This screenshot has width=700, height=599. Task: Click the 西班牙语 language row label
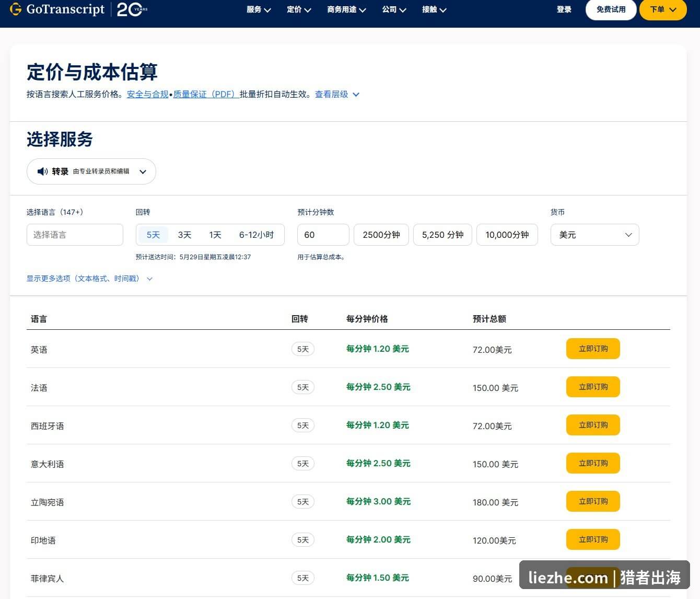tap(48, 426)
